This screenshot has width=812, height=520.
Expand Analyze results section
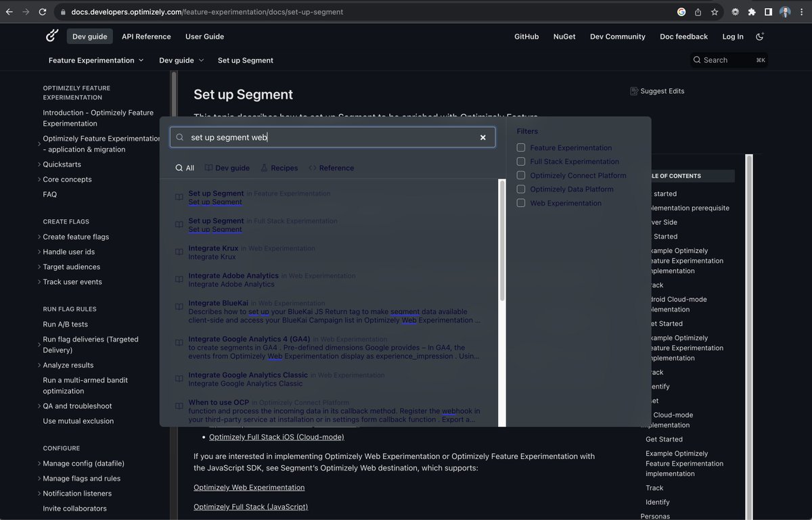[x=39, y=365]
